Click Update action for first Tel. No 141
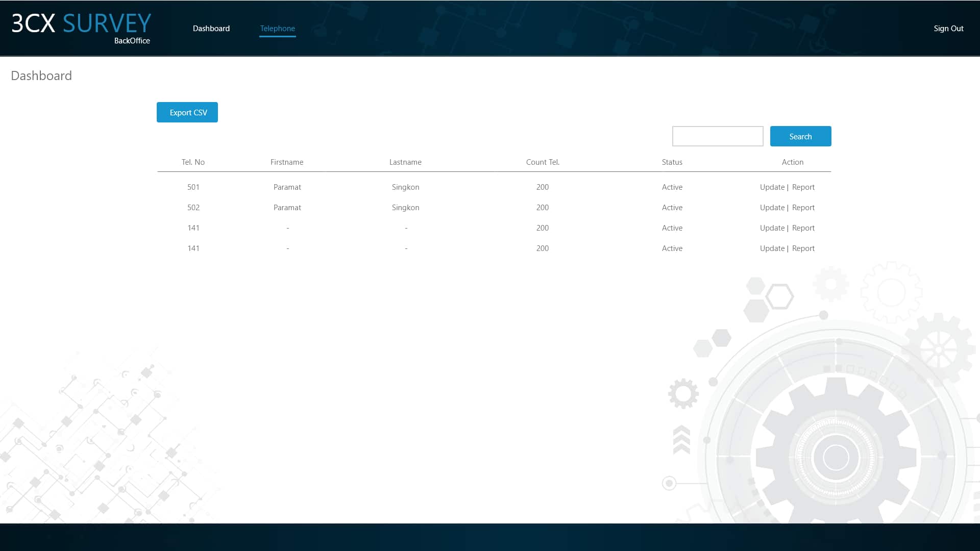The height and width of the screenshot is (551, 980). tap(772, 228)
